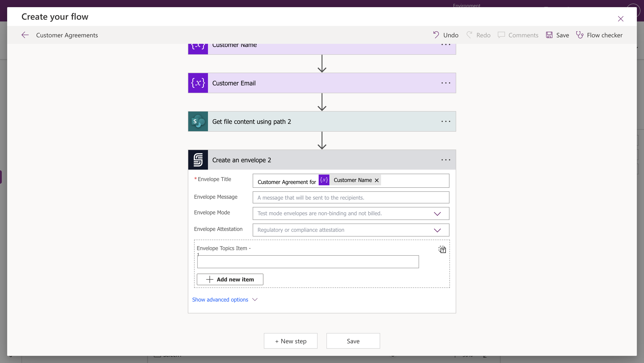Open the Envelope Mode dropdown
Image resolution: width=644 pixels, height=363 pixels.
pos(437,213)
